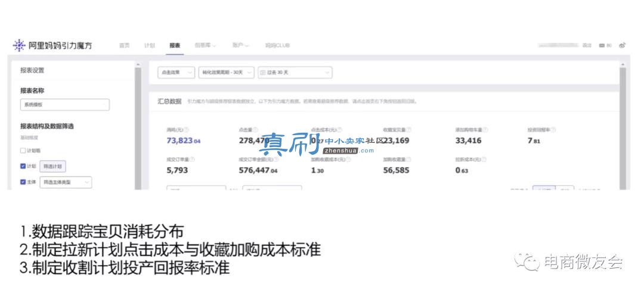Show help tooltip for 加购收藏量
The image size is (644, 290).
pyautogui.click(x=408, y=159)
